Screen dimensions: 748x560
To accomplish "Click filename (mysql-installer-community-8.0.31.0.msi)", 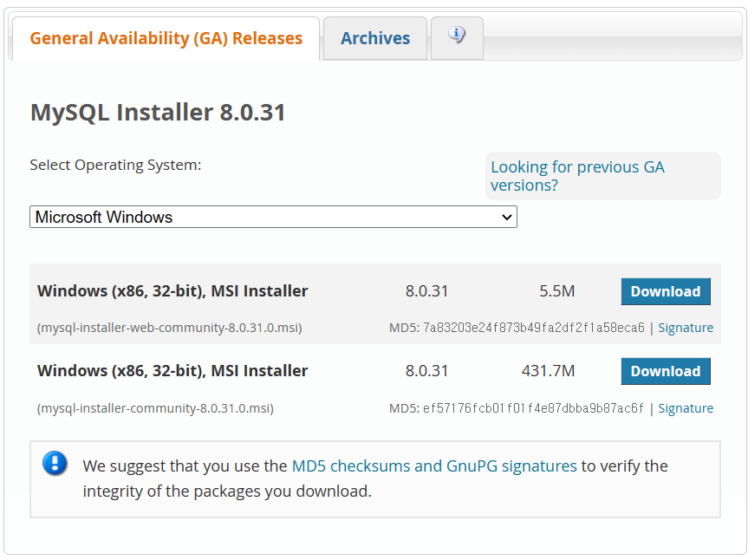I will (x=155, y=409).
